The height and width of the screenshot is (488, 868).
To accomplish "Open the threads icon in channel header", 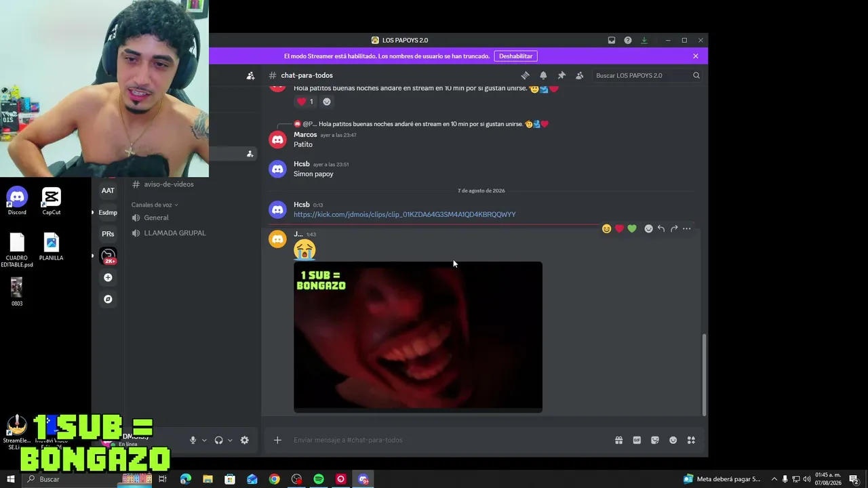I will pos(525,75).
